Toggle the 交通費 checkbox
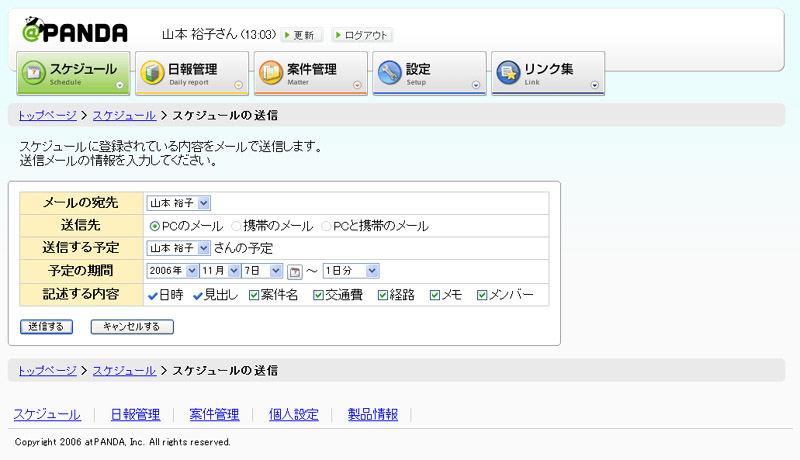This screenshot has height=460, width=800. click(x=318, y=295)
